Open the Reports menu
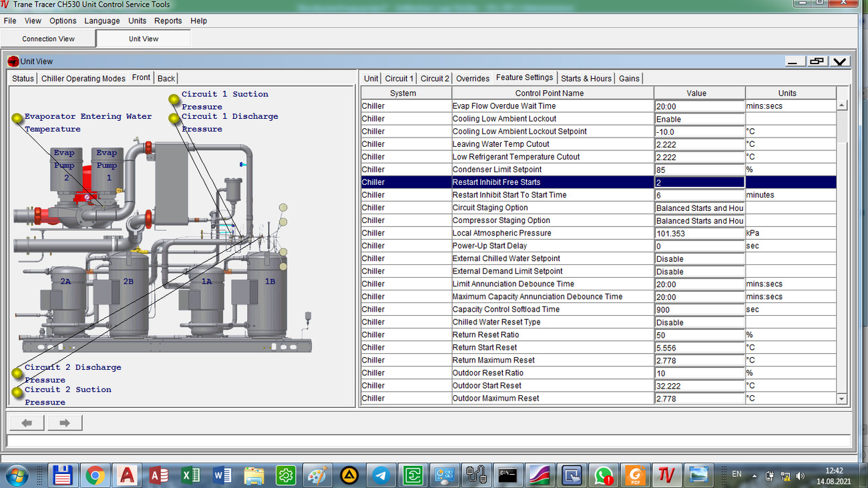Image resolution: width=868 pixels, height=488 pixels. [x=168, y=21]
